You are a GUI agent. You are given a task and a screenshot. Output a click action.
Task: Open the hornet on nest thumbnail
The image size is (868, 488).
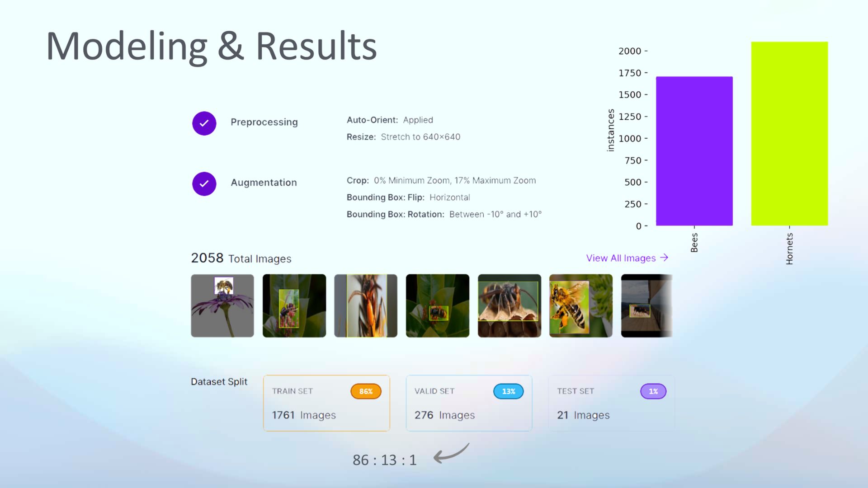pyautogui.click(x=509, y=305)
